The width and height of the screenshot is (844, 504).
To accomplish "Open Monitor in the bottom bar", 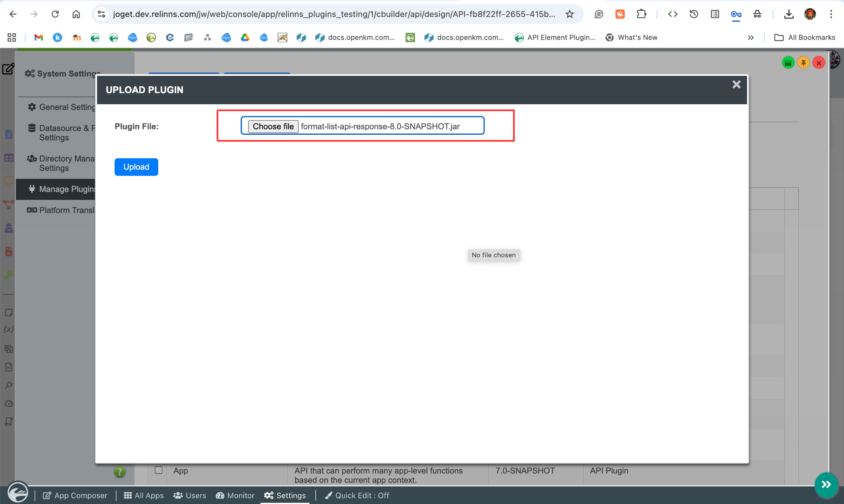I will (235, 495).
